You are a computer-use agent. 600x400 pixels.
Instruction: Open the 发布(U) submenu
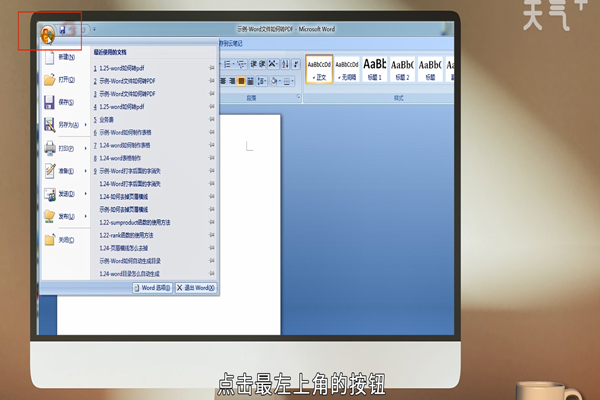click(65, 216)
